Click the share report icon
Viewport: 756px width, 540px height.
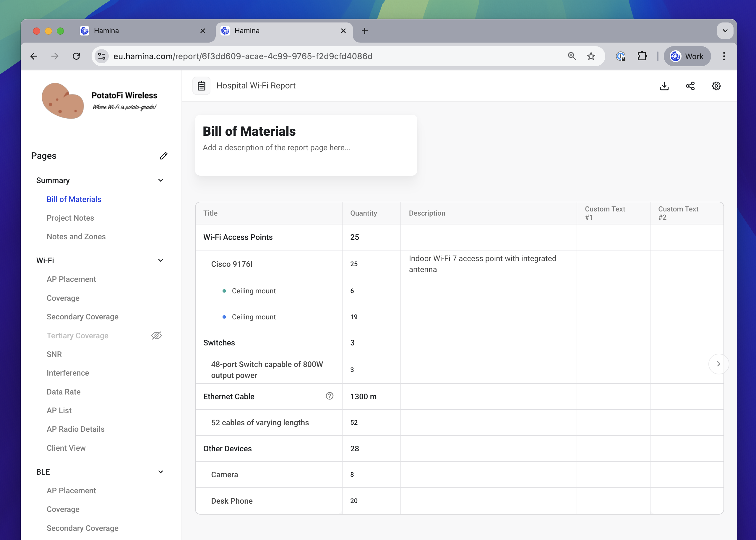point(690,86)
